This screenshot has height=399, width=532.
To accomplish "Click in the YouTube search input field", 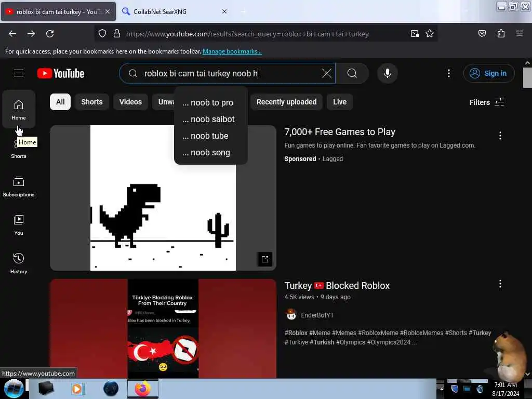I will 228,73.
